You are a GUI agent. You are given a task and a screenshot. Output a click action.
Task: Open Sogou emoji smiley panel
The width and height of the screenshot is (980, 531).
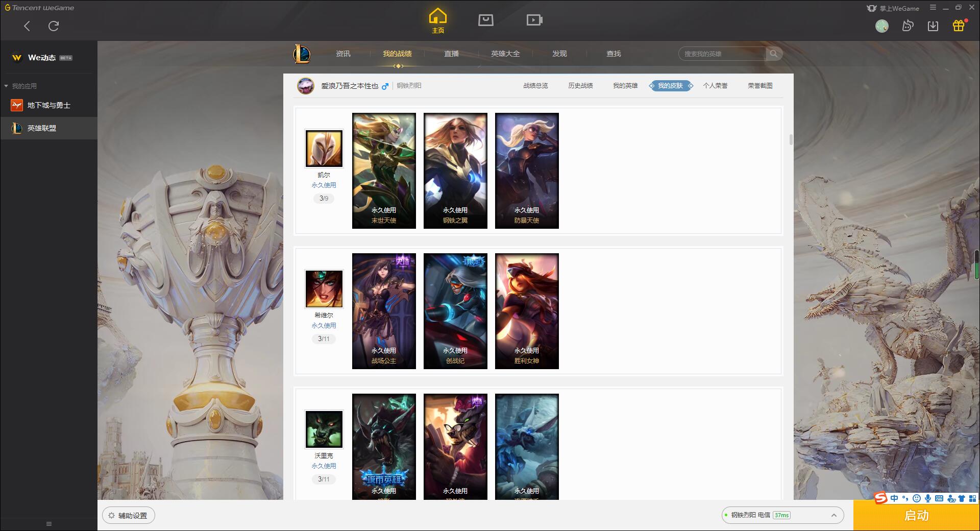coord(917,498)
